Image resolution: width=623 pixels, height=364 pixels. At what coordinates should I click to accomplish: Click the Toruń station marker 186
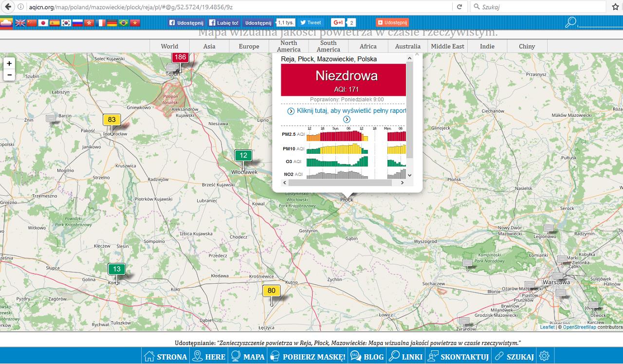[x=180, y=57]
